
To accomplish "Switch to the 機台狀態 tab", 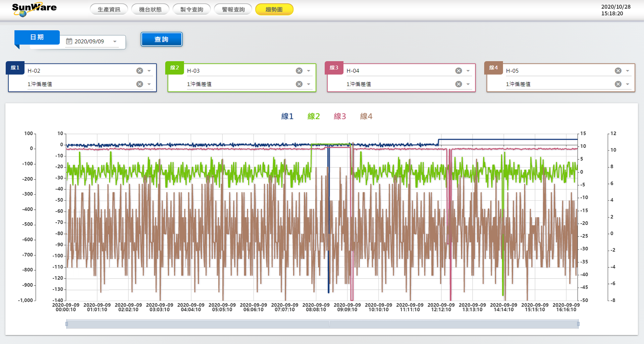I will [150, 9].
